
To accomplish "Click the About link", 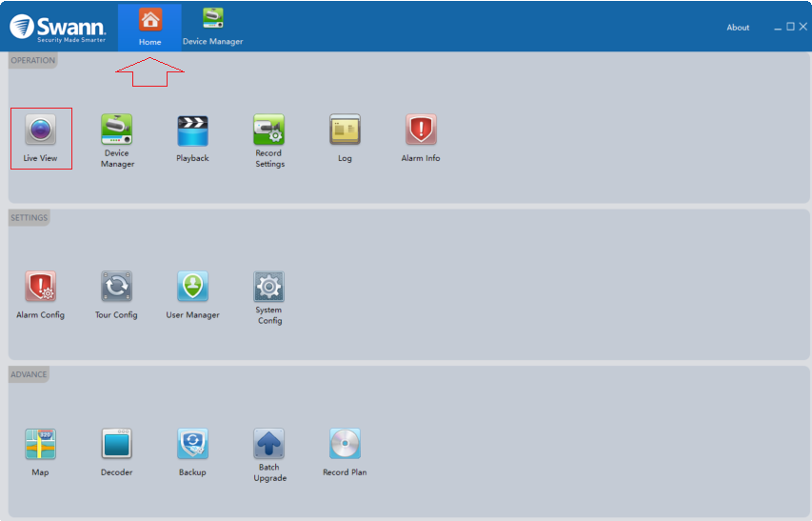I will pos(738,28).
